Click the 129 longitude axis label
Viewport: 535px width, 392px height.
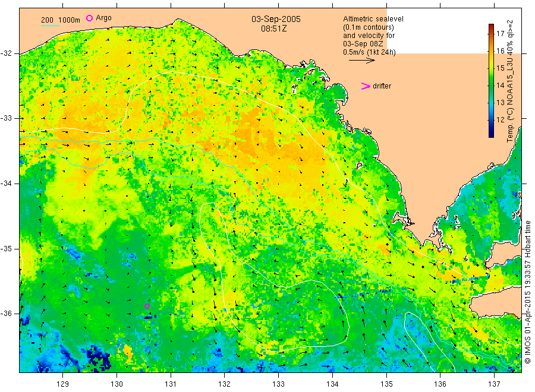63,384
